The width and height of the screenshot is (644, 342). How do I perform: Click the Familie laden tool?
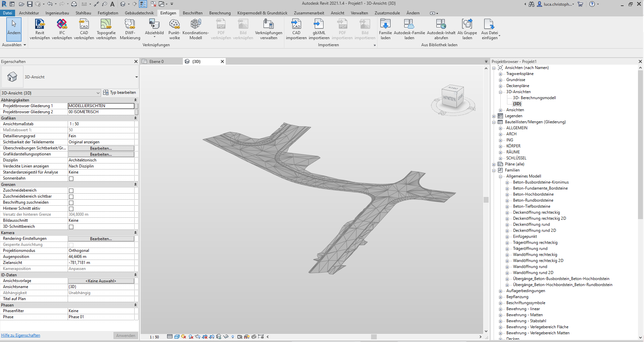385,29
